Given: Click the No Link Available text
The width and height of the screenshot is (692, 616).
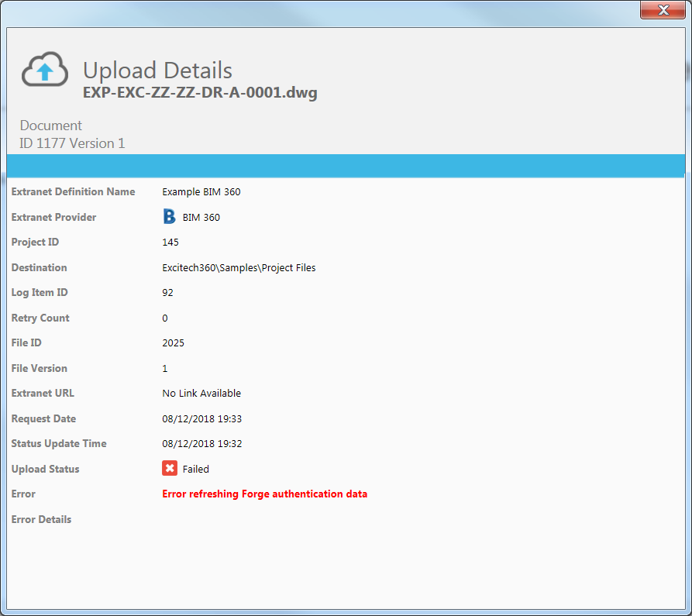Looking at the screenshot, I should [x=201, y=394].
